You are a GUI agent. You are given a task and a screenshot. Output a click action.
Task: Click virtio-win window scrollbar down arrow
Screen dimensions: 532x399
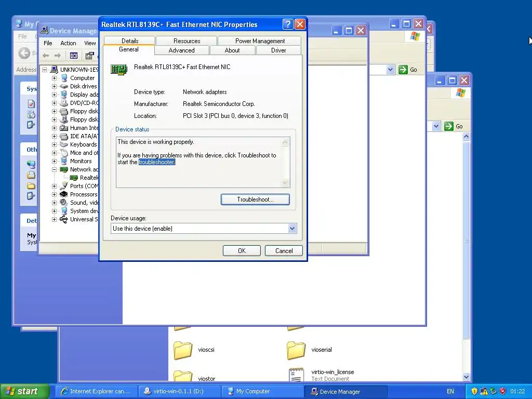(x=466, y=377)
